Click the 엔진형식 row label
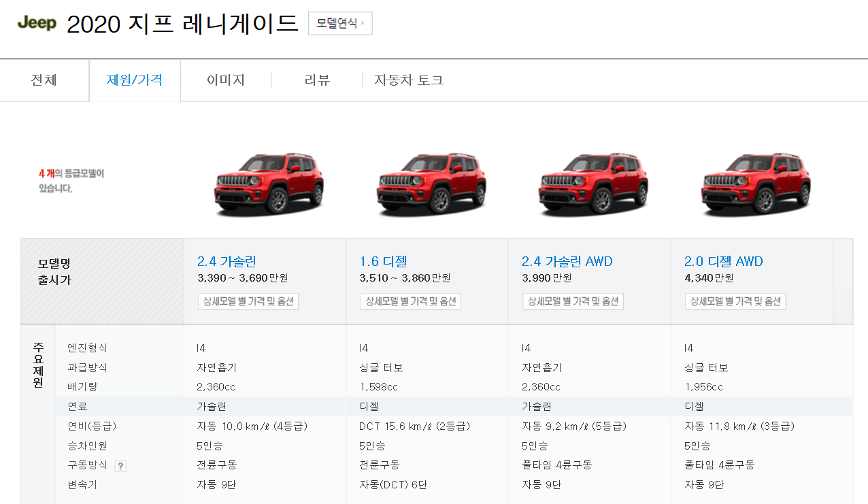 [x=87, y=348]
